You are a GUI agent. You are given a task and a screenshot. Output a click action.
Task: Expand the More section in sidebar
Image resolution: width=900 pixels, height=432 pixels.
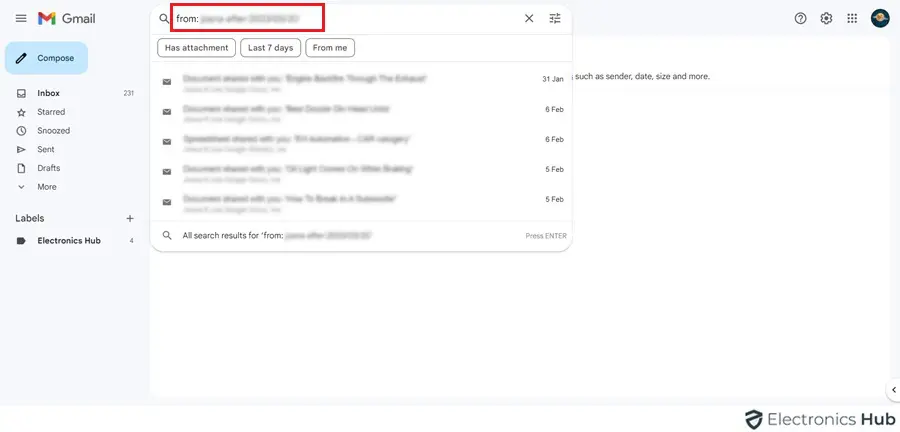(46, 187)
